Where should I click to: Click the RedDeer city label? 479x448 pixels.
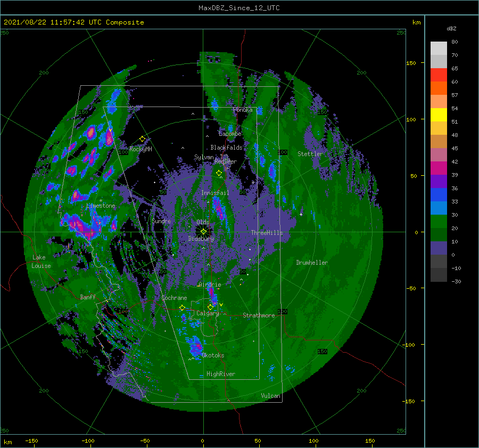[226, 161]
